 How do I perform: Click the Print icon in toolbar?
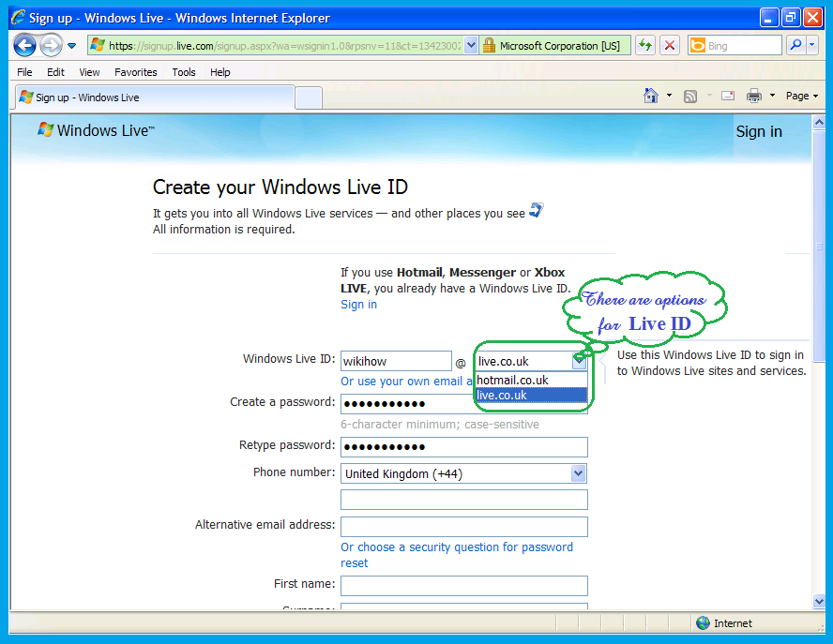[x=753, y=96]
